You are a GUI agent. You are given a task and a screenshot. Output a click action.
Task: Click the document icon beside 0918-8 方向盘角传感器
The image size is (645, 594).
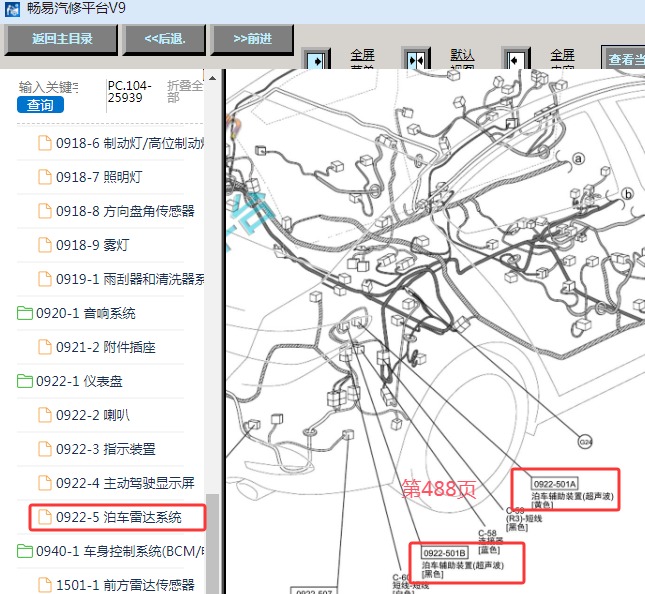tap(45, 211)
